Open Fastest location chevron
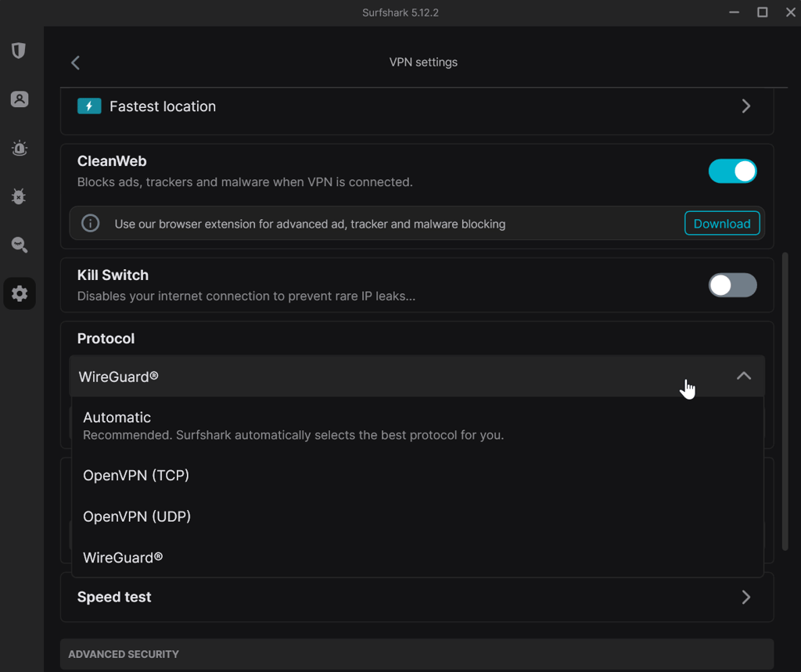The image size is (801, 672). click(745, 106)
